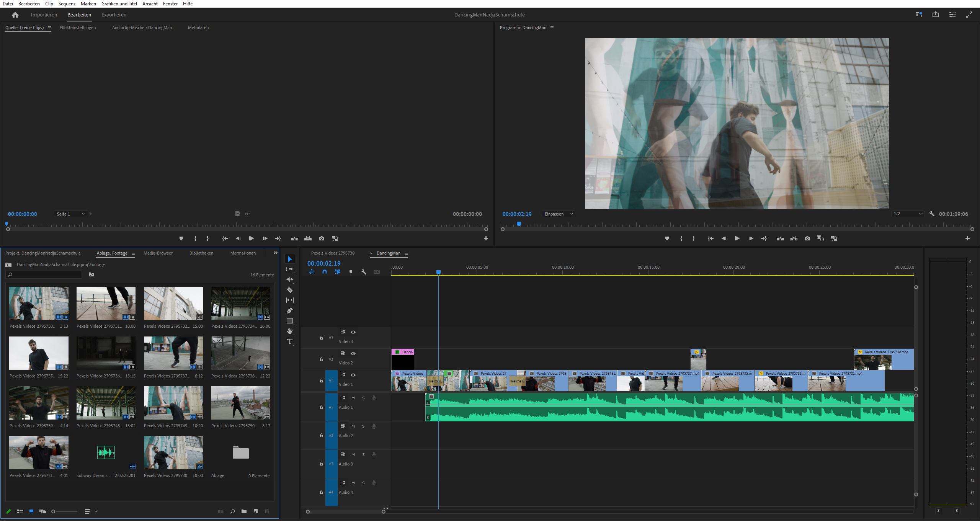The height and width of the screenshot is (521, 980).
Task: Select the Hand tool
Action: pyautogui.click(x=290, y=332)
